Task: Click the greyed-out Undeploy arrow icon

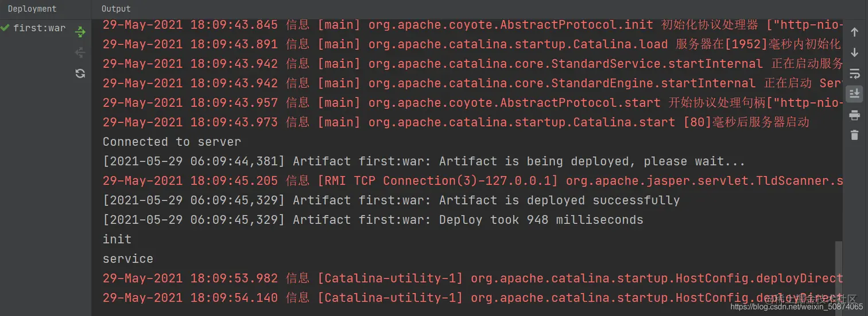Action: (80, 53)
